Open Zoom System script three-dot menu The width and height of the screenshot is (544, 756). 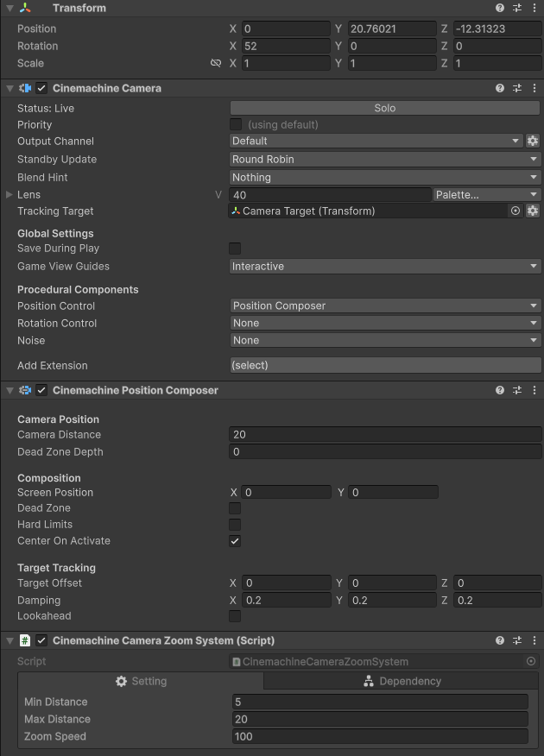(x=535, y=640)
